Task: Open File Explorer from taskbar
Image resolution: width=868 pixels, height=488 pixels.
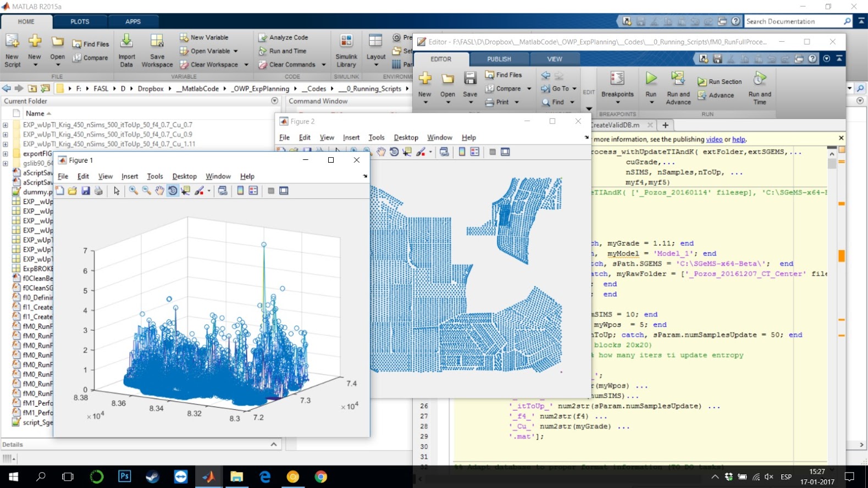Action: 237,476
